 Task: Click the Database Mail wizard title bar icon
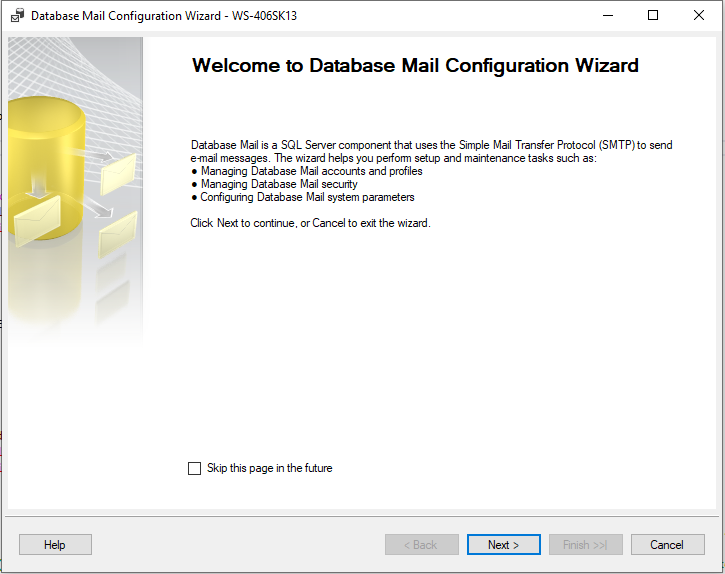(17, 15)
